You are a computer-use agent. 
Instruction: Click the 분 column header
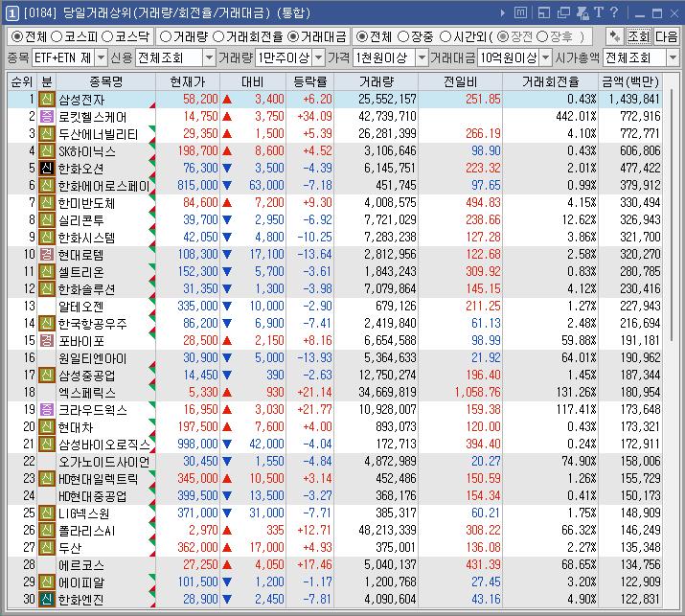pos(46,81)
